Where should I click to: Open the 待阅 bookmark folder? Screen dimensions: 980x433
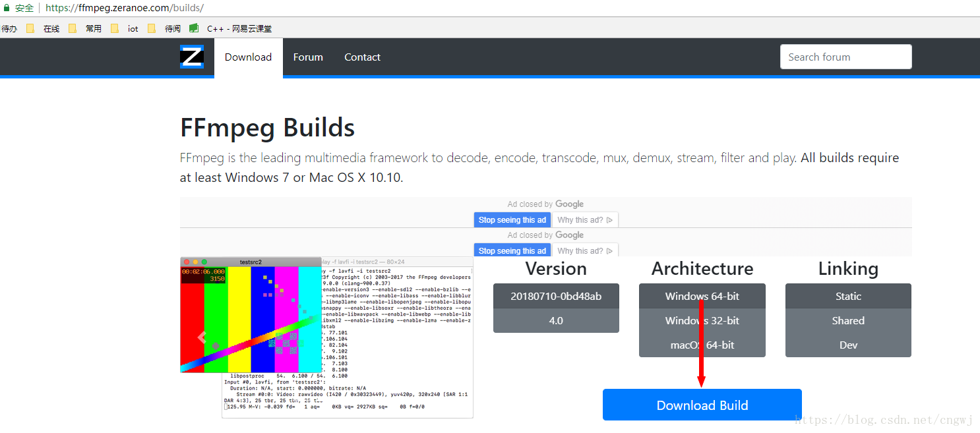pyautogui.click(x=165, y=28)
